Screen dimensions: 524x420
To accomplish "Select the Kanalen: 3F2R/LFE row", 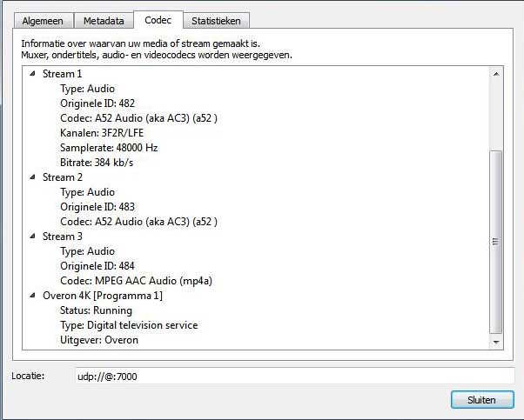I will [102, 133].
